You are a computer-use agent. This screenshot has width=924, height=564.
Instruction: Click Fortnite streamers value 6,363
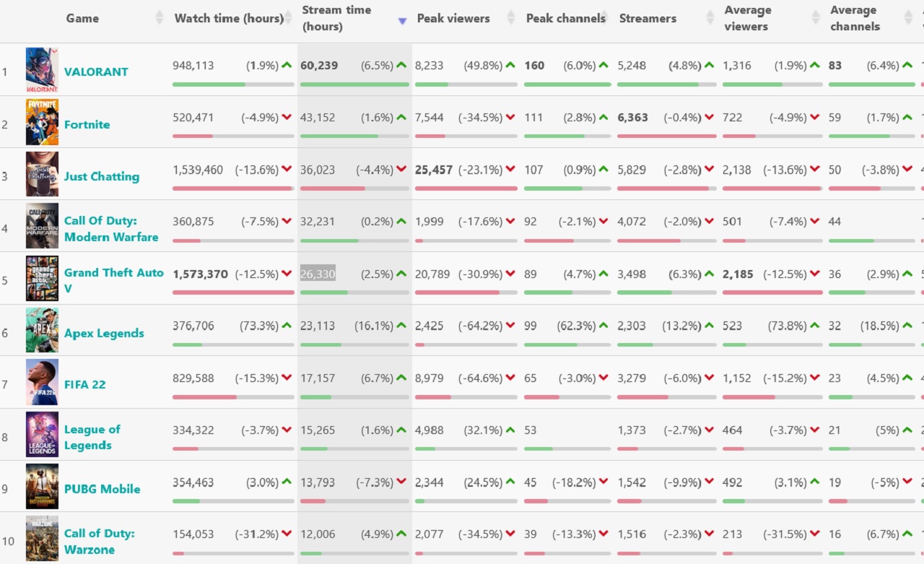coord(633,117)
